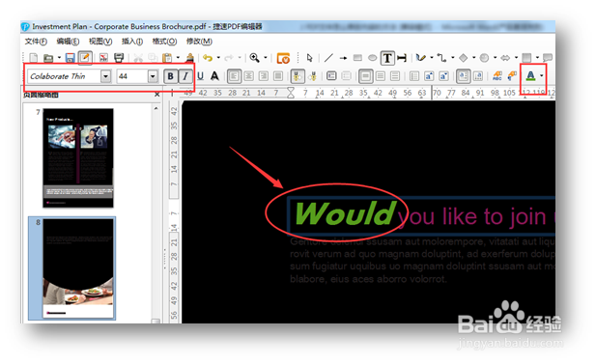Viewport: 596px width, 364px height.
Task: Open the 编辑(E) menu
Action: coord(68,42)
